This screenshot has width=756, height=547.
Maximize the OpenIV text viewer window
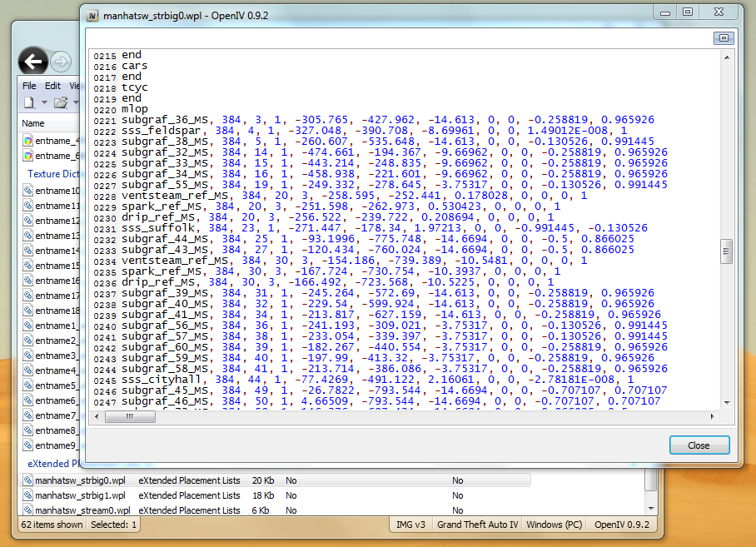point(687,12)
